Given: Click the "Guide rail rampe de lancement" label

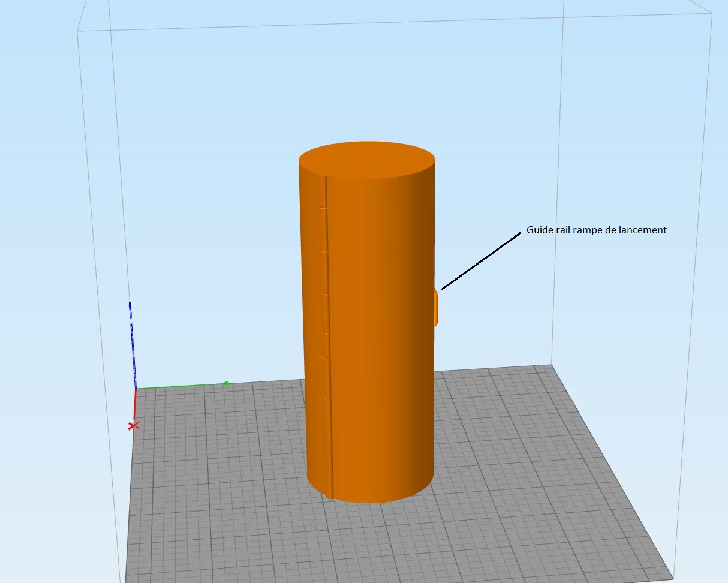Looking at the screenshot, I should (596, 230).
